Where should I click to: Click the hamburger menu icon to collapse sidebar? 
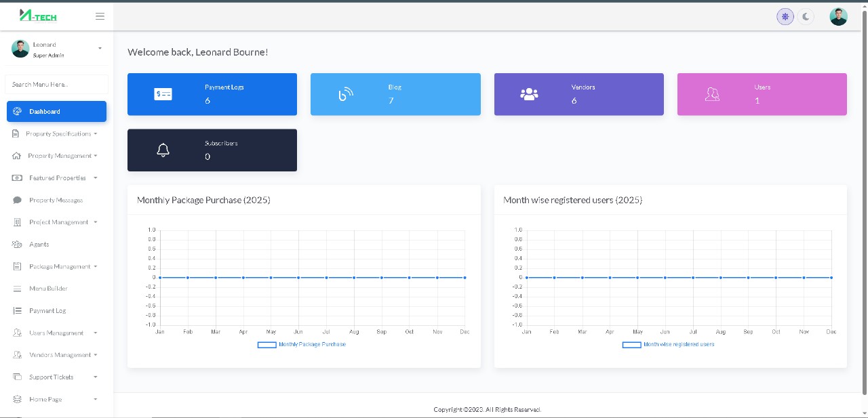(x=100, y=16)
